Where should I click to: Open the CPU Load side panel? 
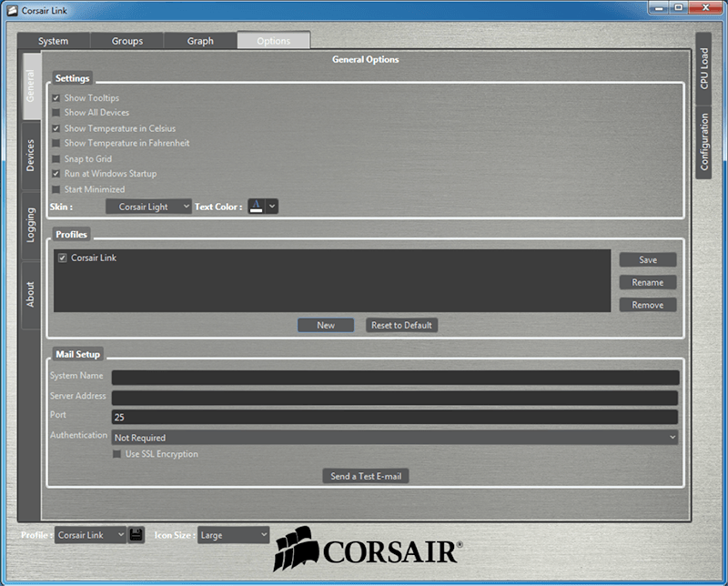click(x=704, y=68)
